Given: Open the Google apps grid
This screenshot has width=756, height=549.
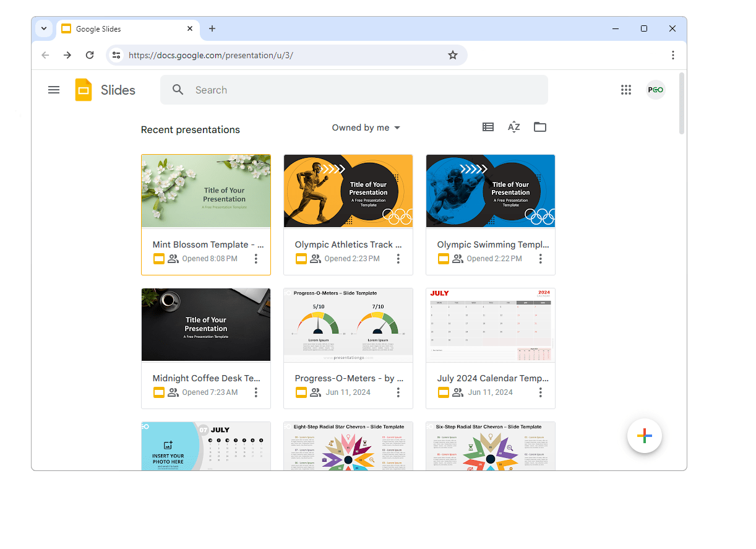Looking at the screenshot, I should (x=626, y=90).
